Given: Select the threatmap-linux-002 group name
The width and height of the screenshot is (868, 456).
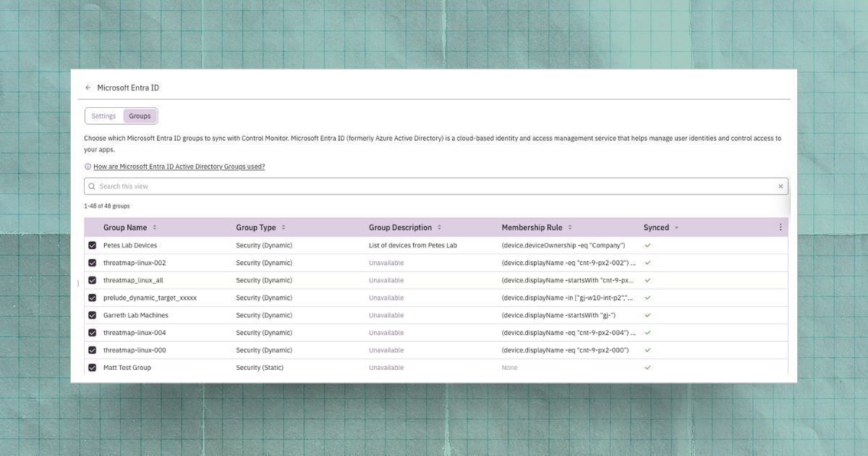Looking at the screenshot, I should click(x=135, y=263).
